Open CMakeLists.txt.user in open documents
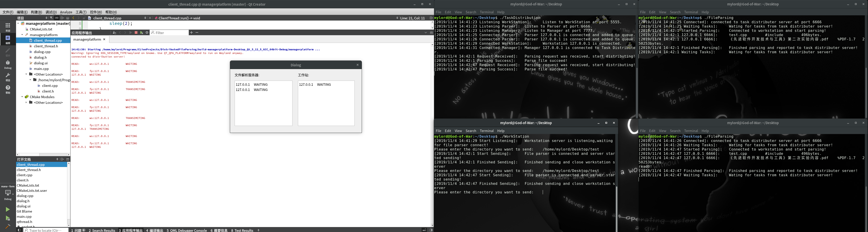Viewport: 868px width, 232px height. (x=32, y=190)
